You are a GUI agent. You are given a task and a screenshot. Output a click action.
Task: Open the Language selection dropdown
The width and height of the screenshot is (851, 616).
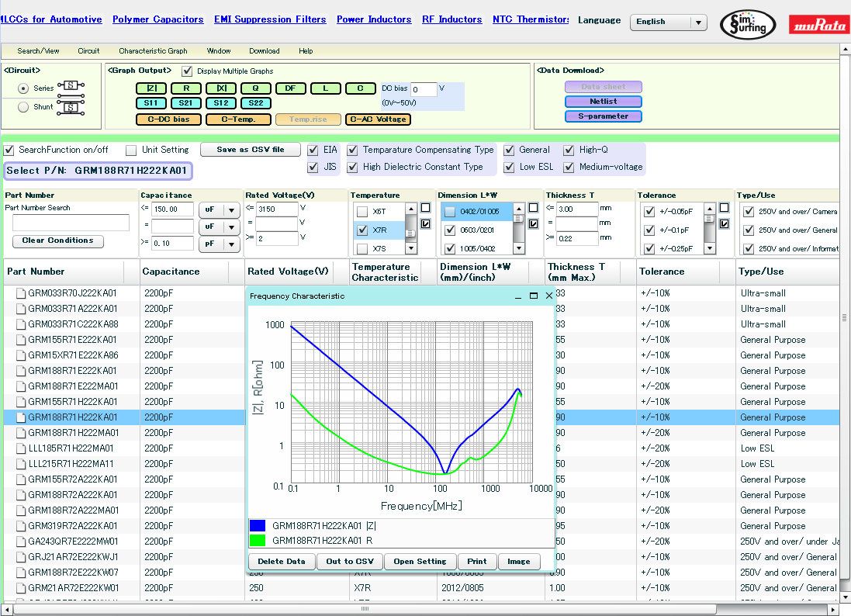[x=698, y=22]
